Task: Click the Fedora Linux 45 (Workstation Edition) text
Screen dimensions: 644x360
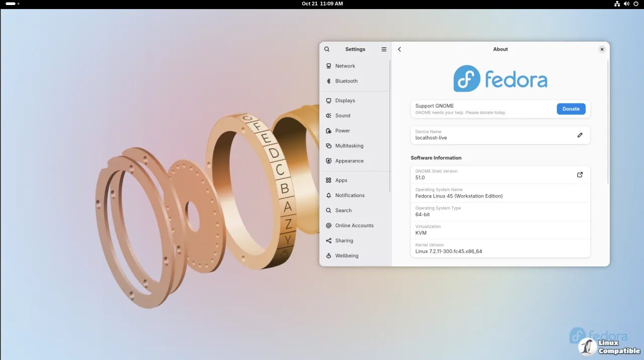Action: pos(459,196)
